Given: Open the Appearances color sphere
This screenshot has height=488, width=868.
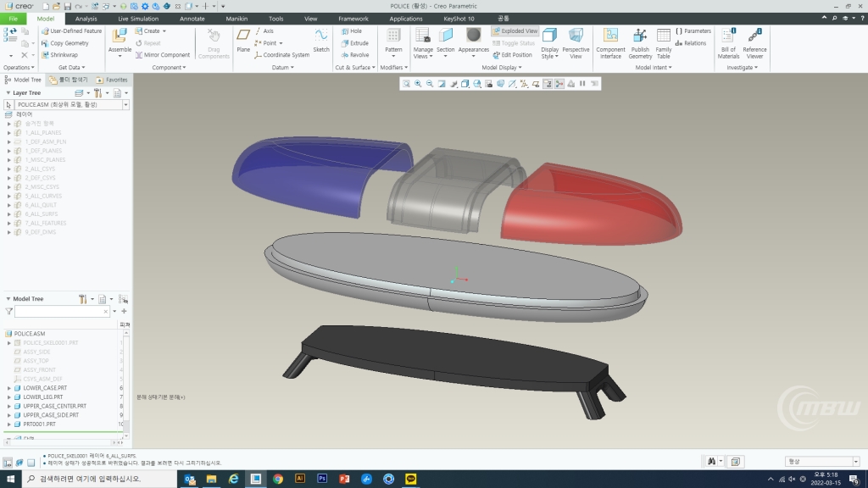Looking at the screenshot, I should [474, 35].
